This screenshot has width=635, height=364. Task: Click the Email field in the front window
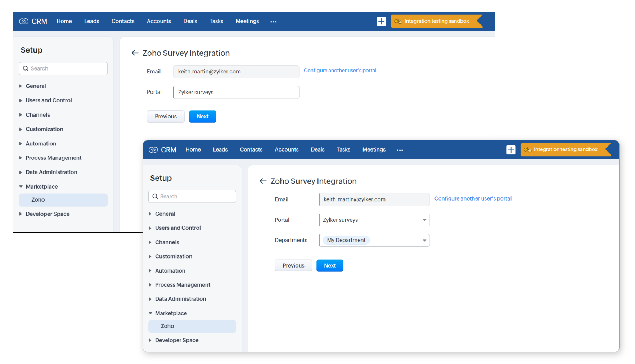click(374, 199)
